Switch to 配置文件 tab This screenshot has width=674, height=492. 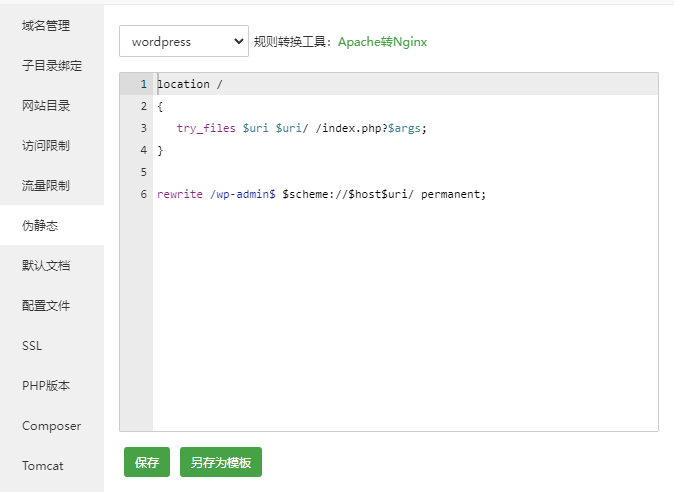tap(46, 305)
